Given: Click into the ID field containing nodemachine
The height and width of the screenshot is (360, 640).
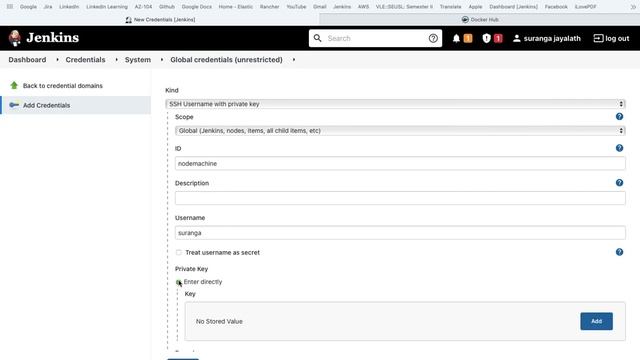Looking at the screenshot, I should coord(400,163).
